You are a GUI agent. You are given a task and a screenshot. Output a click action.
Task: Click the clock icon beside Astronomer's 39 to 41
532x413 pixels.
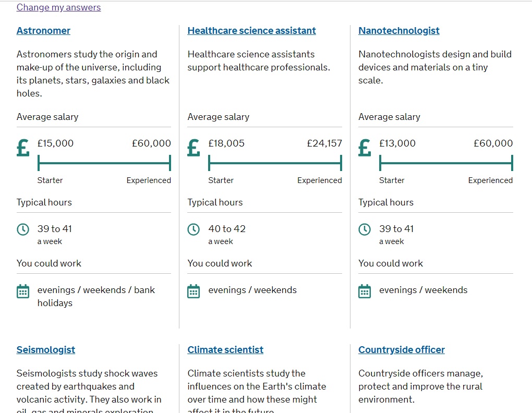[23, 229]
